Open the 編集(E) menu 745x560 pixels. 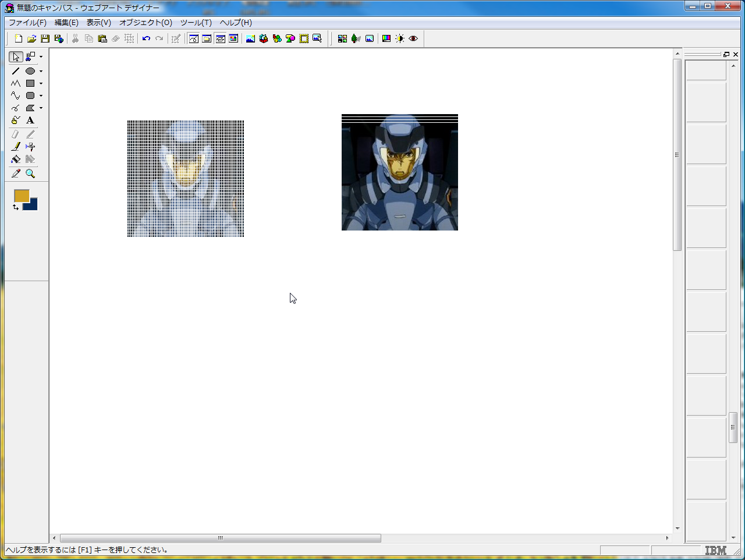pyautogui.click(x=66, y=23)
